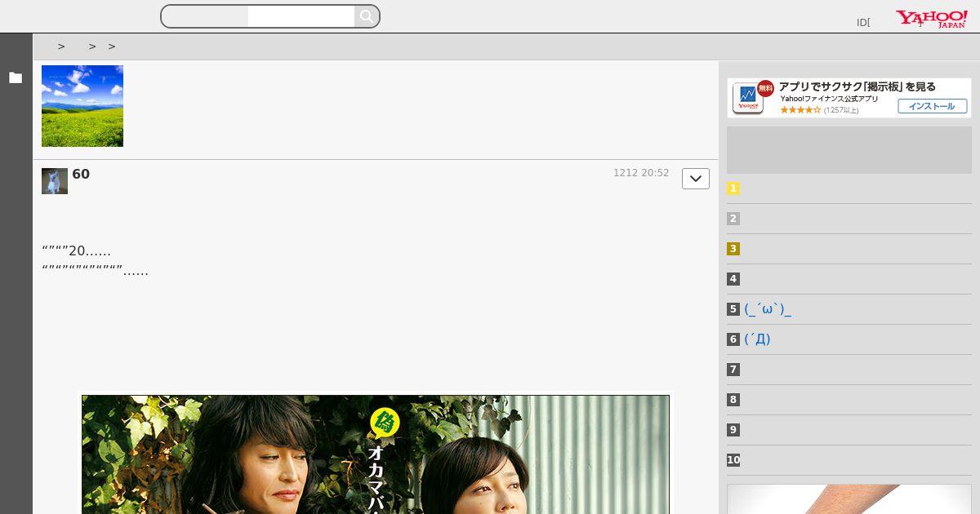Open the green field landscape thumbnail

pyautogui.click(x=82, y=106)
